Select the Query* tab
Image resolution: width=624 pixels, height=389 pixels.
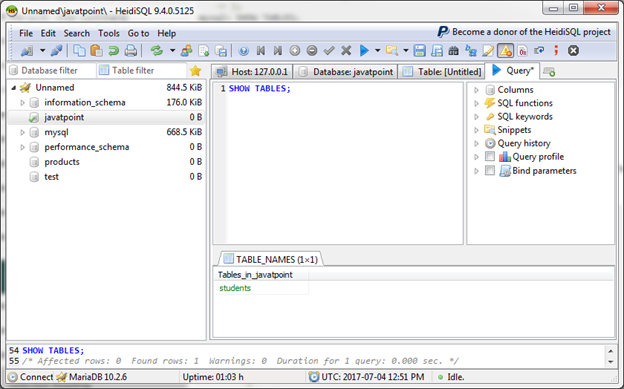click(513, 71)
